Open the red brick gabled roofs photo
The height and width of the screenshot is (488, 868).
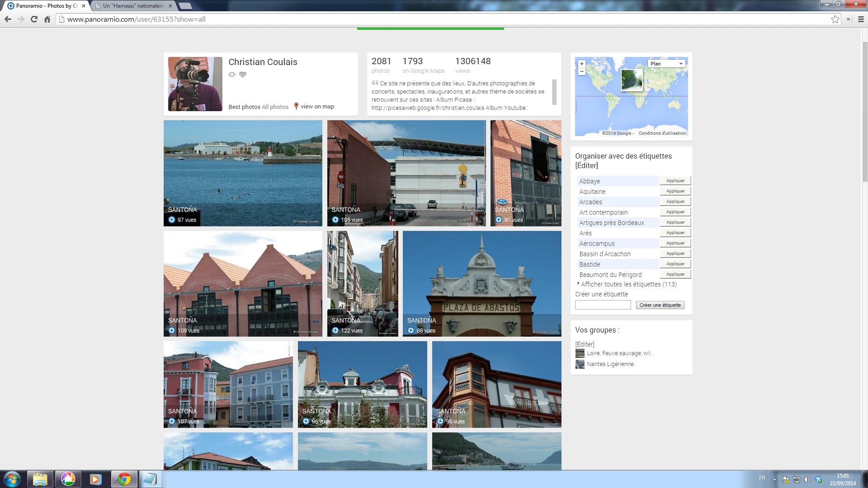click(x=243, y=284)
